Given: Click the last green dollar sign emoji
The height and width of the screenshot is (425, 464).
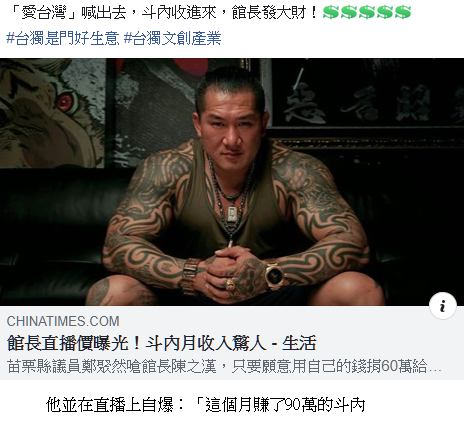Looking at the screenshot, I should click(x=403, y=12).
